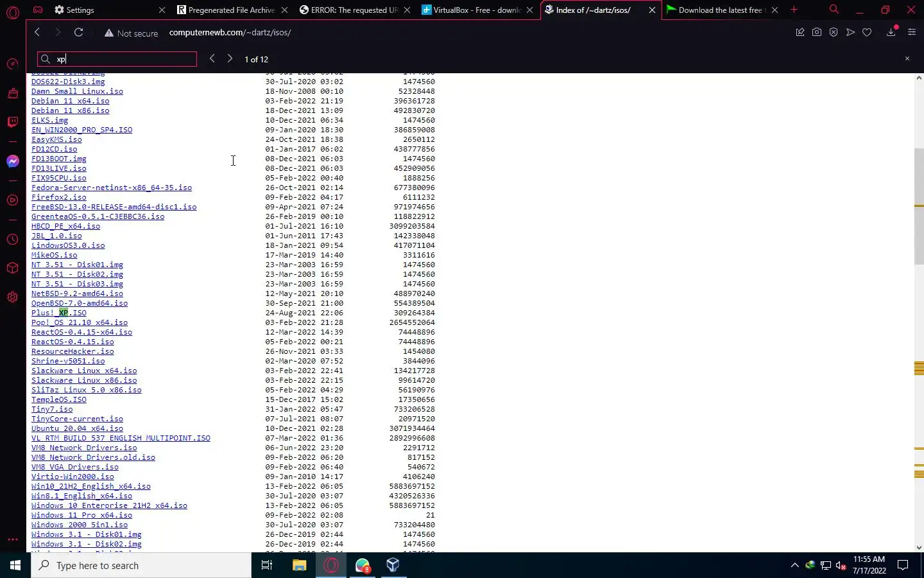Screen dimensions: 924x578
Task: Open Messenger in the sidebar
Action: (12, 161)
